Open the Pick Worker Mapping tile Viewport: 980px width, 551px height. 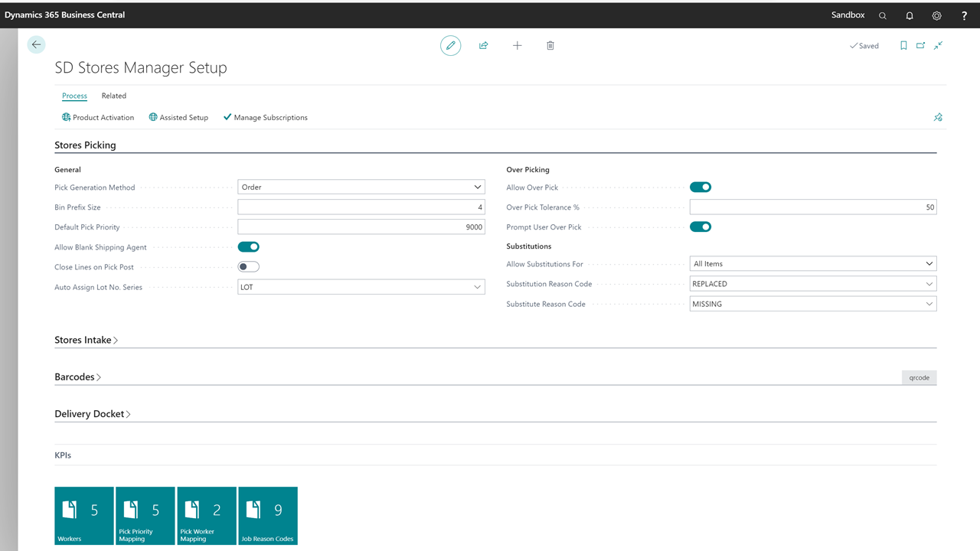tap(207, 516)
